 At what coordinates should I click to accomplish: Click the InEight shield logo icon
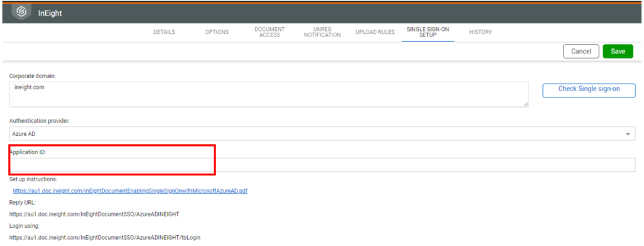(21, 12)
